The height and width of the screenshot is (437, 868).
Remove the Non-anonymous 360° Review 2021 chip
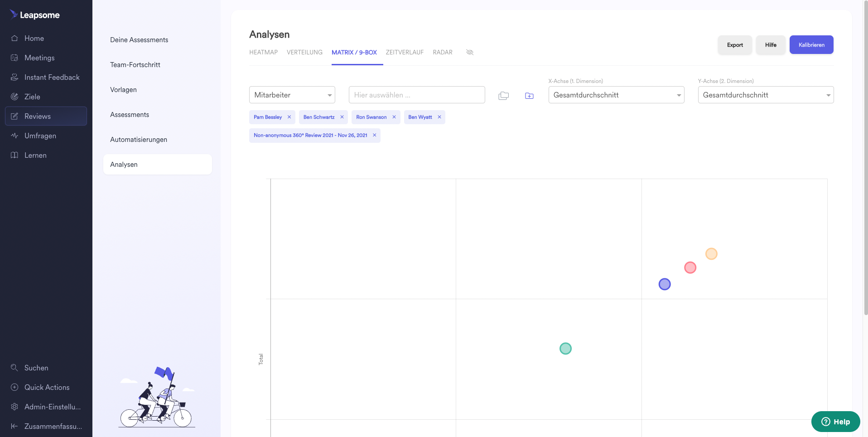tap(375, 135)
